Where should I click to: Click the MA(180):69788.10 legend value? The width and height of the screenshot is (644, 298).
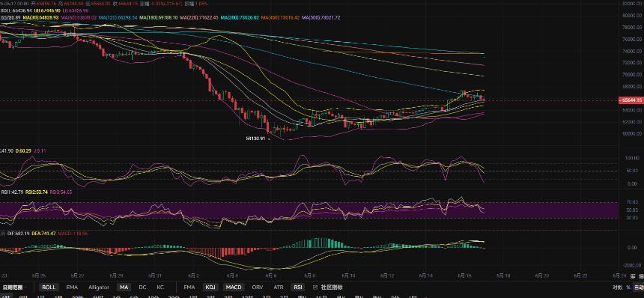(x=159, y=18)
